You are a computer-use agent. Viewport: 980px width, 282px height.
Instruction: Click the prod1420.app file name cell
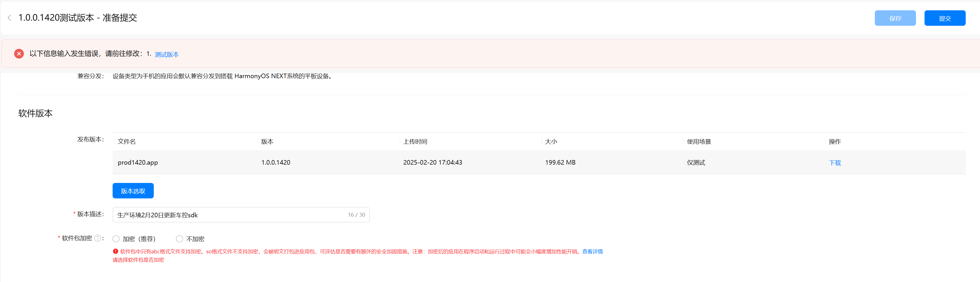point(138,162)
